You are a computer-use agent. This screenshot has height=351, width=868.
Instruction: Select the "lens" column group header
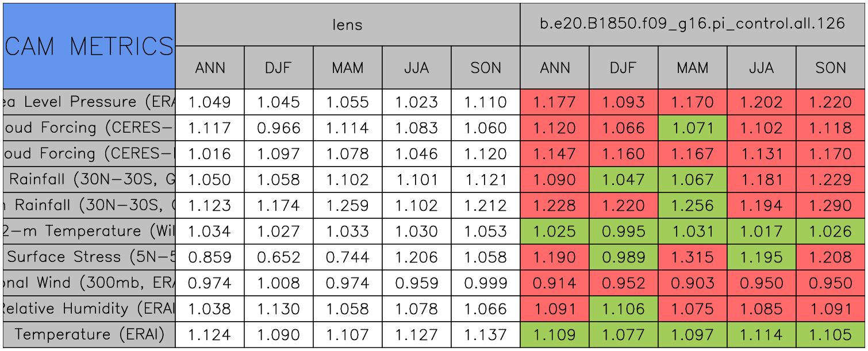[x=347, y=25]
